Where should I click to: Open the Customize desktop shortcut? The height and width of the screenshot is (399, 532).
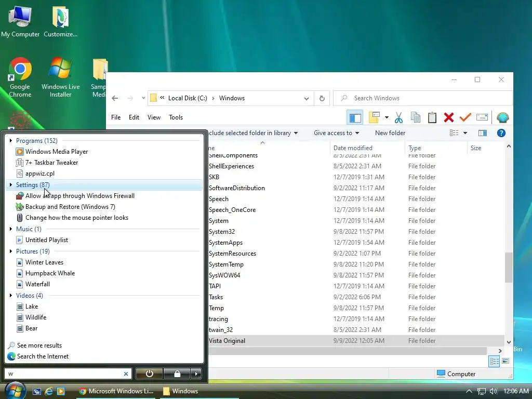(60, 21)
